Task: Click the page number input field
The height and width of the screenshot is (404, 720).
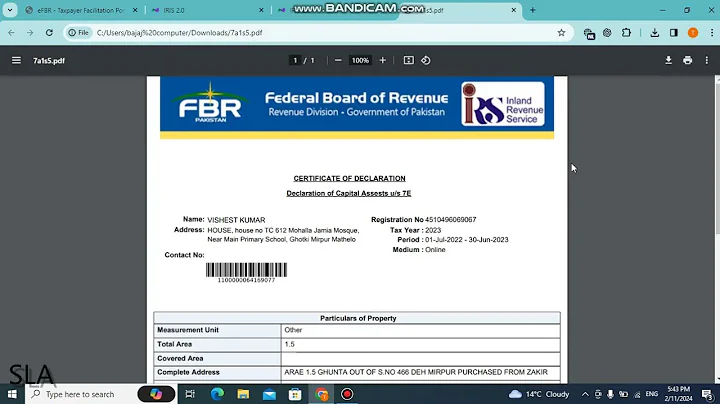Action: coord(295,60)
